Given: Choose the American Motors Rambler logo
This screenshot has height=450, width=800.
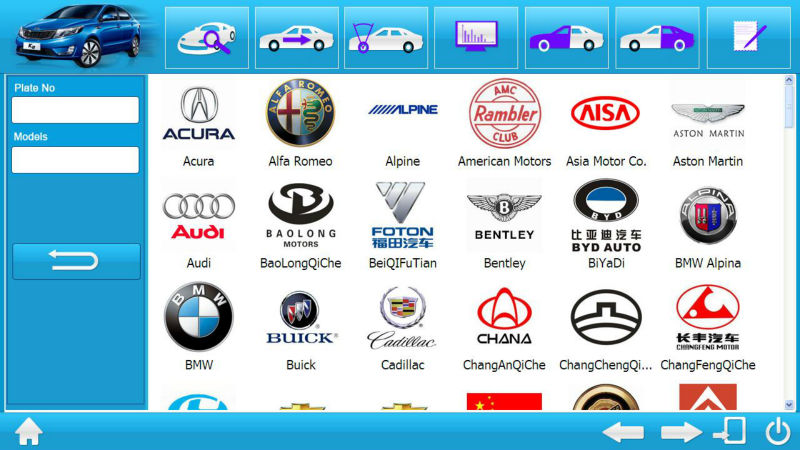Looking at the screenshot, I should point(505,113).
